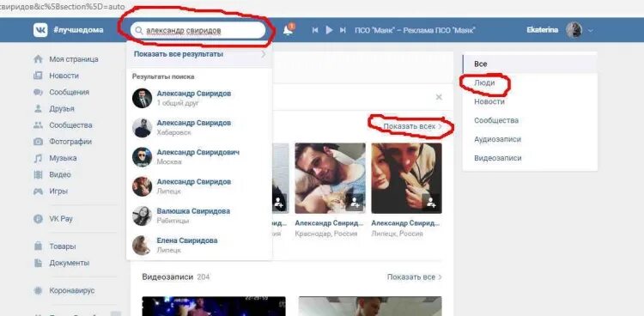Play the current audio track
644x316 pixels.
[x=329, y=30]
